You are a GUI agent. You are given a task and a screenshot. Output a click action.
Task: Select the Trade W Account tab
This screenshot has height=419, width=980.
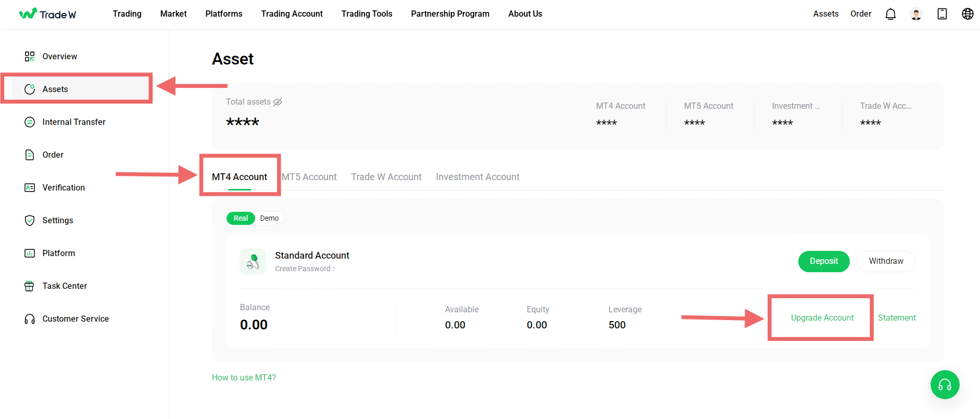(386, 177)
